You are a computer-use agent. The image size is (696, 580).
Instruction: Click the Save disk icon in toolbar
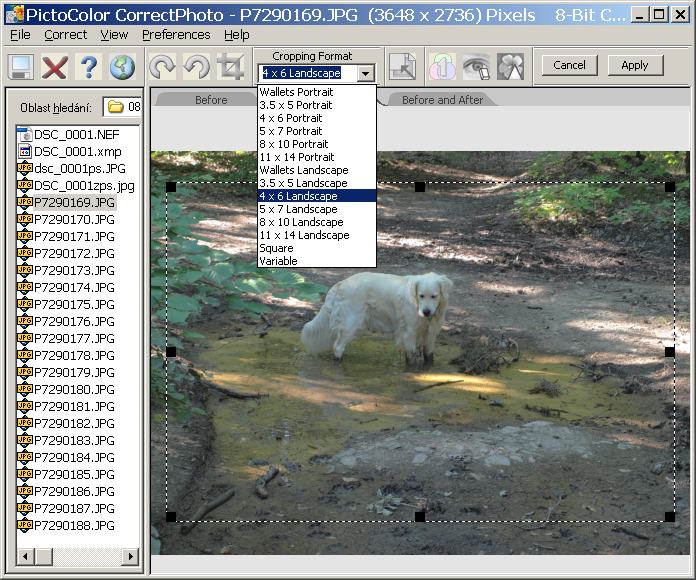(x=21, y=67)
